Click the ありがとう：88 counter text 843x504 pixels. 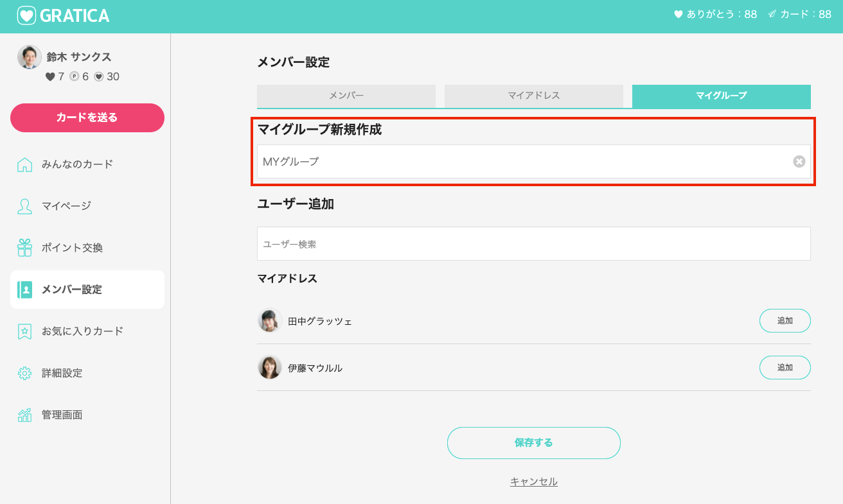click(x=722, y=14)
